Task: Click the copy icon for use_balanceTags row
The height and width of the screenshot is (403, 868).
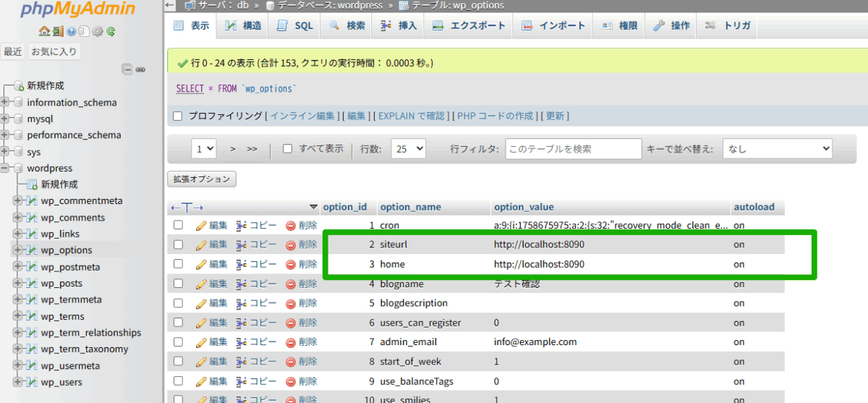Action: (242, 381)
